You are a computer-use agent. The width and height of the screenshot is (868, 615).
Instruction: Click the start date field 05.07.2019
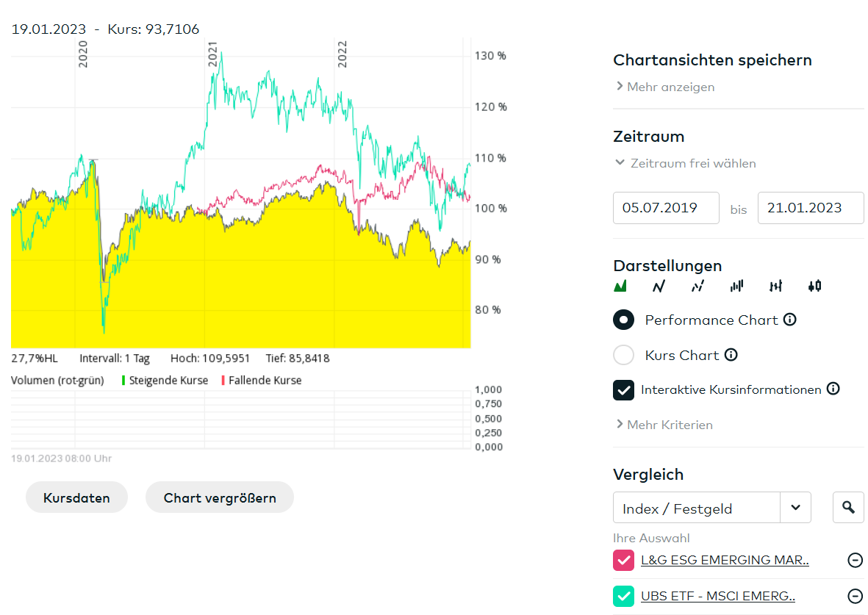pos(666,208)
